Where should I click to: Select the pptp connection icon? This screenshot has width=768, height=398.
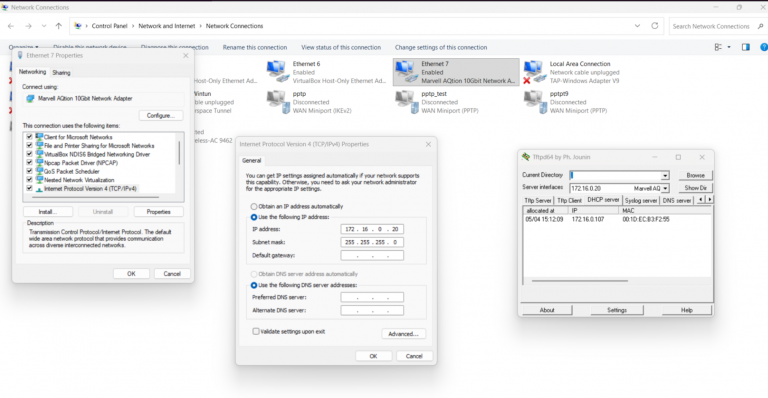(278, 102)
